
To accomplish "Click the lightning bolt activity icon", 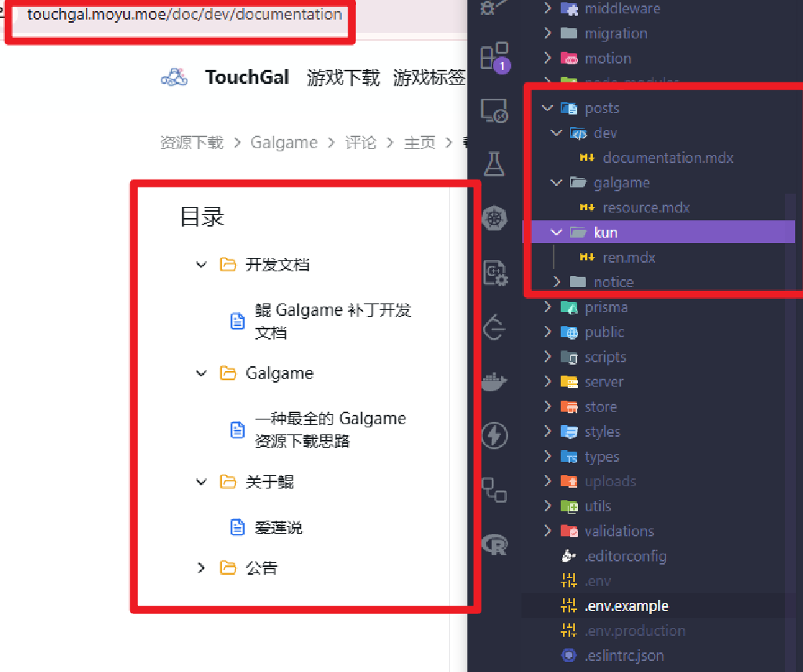I will pyautogui.click(x=494, y=435).
